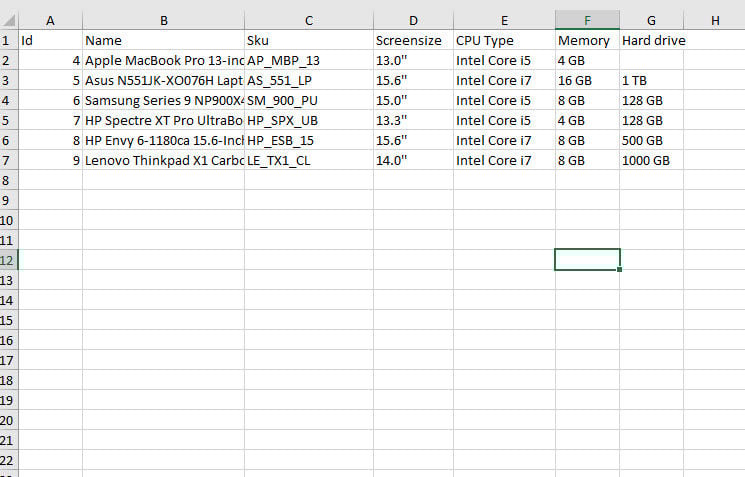Select the Apple MacBook Pro name cell
This screenshot has width=745, height=477.
[x=163, y=60]
